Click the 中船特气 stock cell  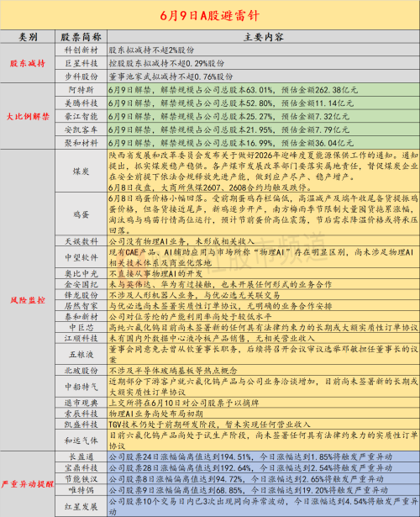point(81,387)
